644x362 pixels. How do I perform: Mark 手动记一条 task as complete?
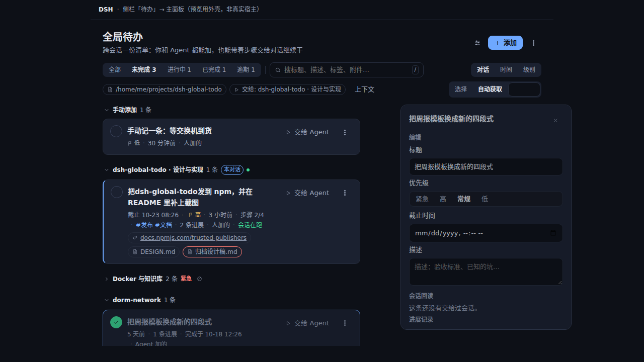116,131
